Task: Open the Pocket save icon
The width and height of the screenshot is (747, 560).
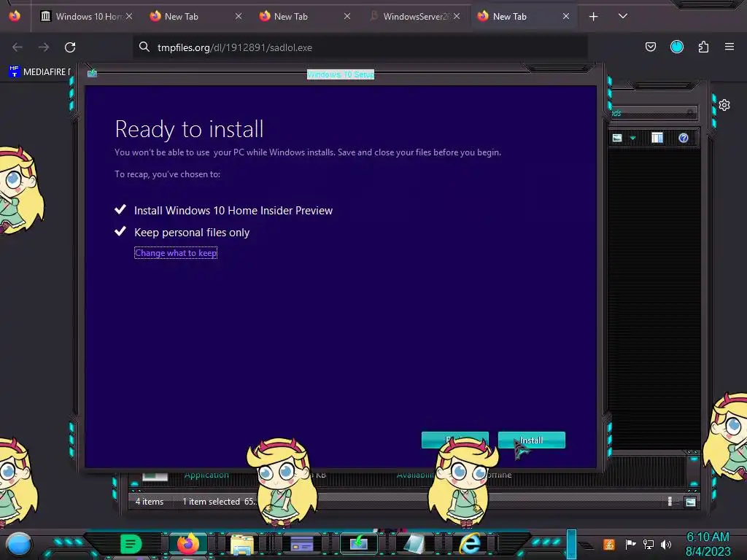Action: [x=650, y=47]
